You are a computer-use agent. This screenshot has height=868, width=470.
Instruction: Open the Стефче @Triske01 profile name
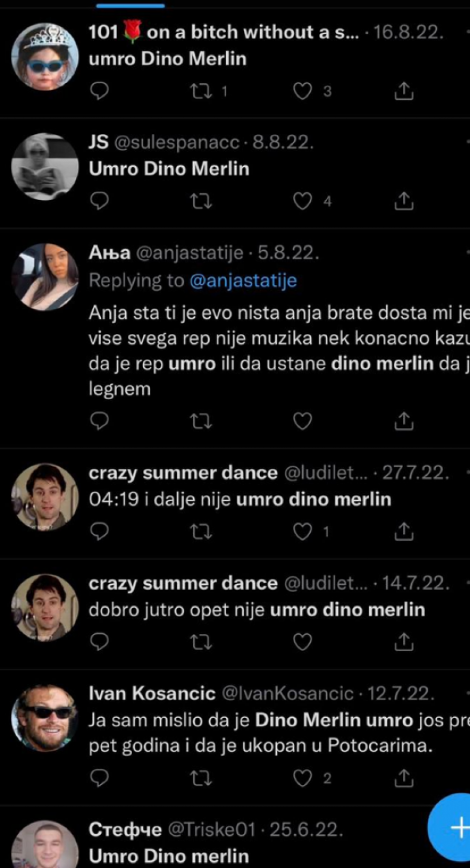[x=125, y=829]
